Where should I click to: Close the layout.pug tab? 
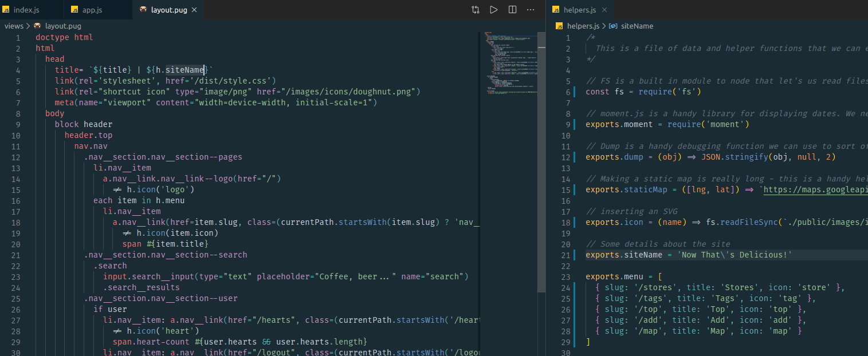[x=194, y=10]
